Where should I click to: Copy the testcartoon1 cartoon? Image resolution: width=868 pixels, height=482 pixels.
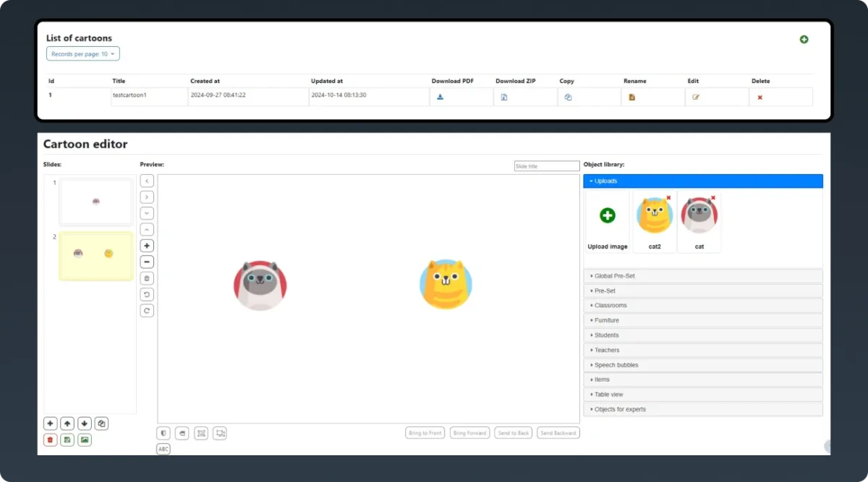pyautogui.click(x=568, y=97)
